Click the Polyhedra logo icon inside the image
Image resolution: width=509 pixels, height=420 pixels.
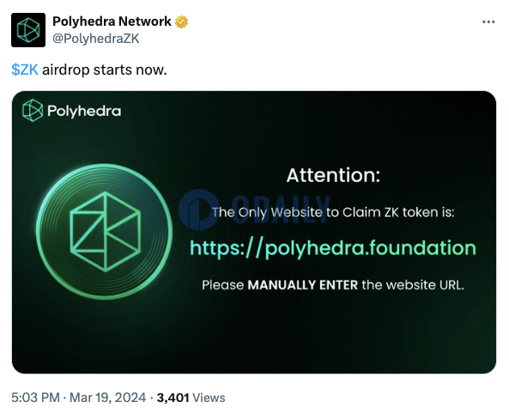click(33, 111)
